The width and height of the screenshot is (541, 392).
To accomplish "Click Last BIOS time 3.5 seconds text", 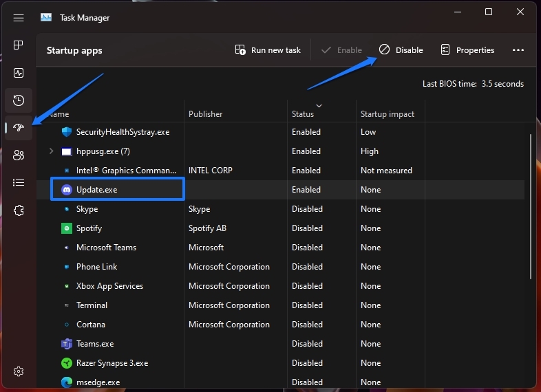I will [x=473, y=84].
